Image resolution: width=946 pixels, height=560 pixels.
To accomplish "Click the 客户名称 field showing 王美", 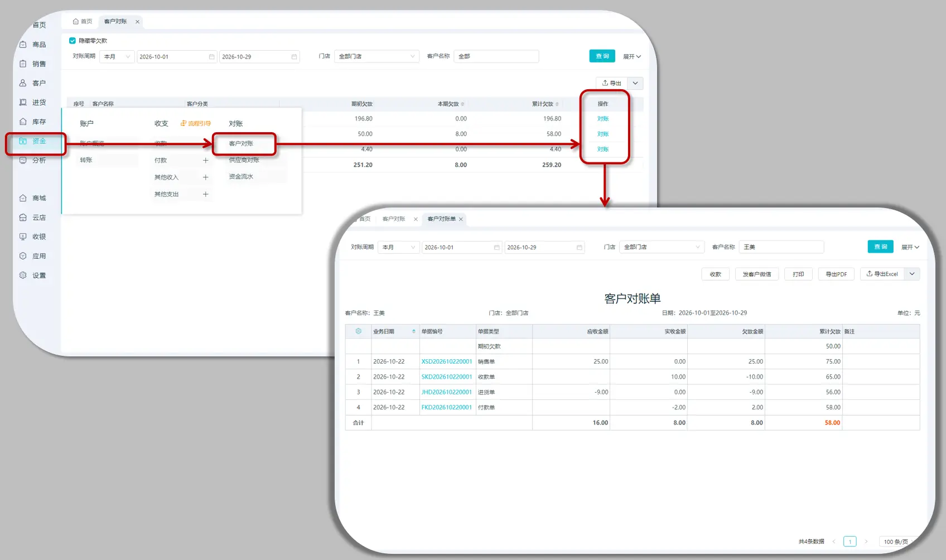I will [781, 247].
